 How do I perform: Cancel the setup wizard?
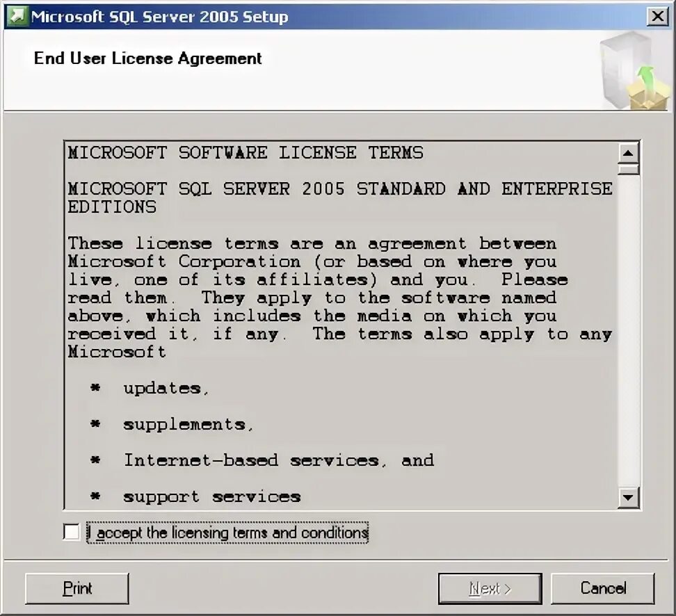[603, 588]
